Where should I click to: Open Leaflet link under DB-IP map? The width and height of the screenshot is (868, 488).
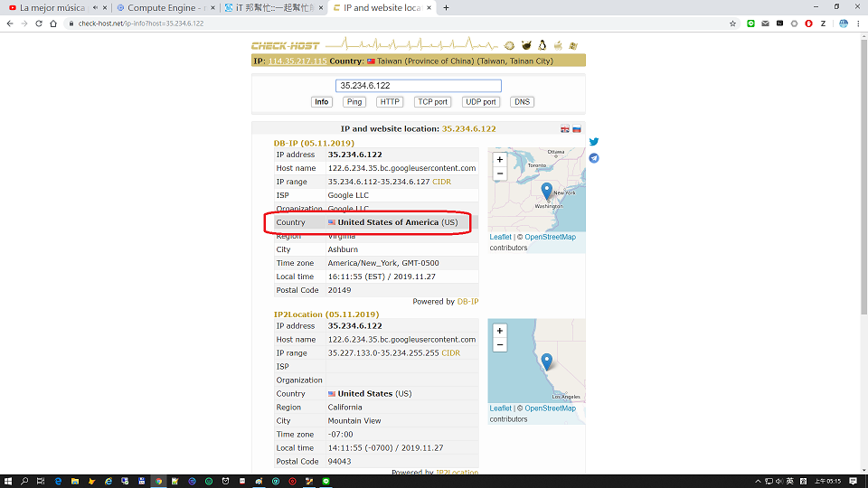coord(500,237)
